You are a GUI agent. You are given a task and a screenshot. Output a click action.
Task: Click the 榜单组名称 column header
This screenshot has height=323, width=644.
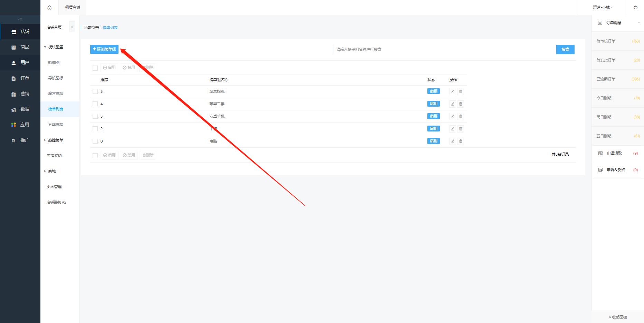(x=219, y=80)
